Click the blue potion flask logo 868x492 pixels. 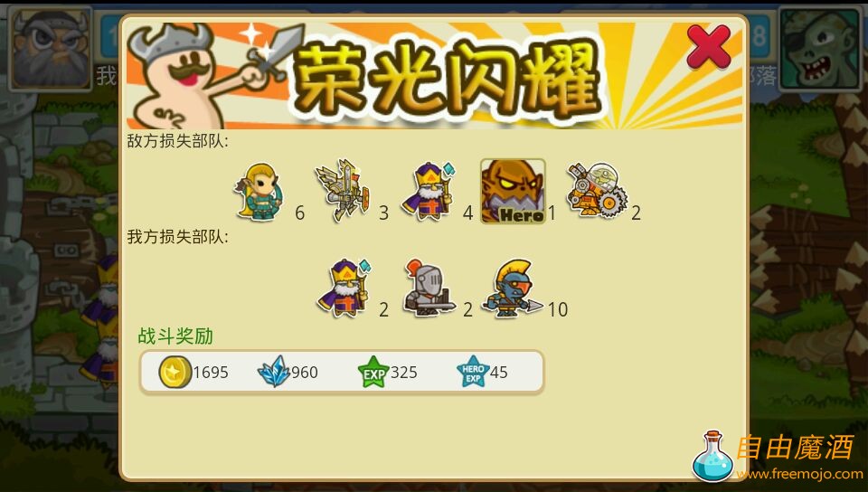pos(713,456)
